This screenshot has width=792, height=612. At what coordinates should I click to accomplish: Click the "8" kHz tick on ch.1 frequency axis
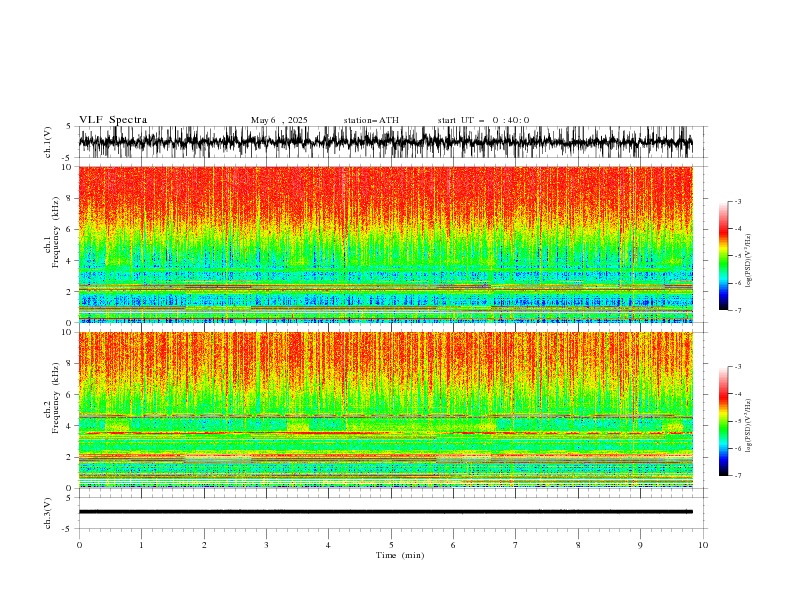tap(70, 198)
